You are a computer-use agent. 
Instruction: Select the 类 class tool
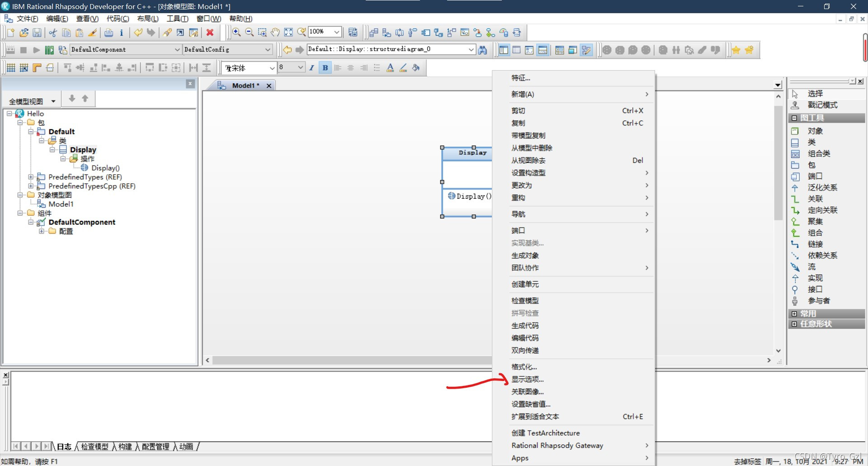point(811,143)
